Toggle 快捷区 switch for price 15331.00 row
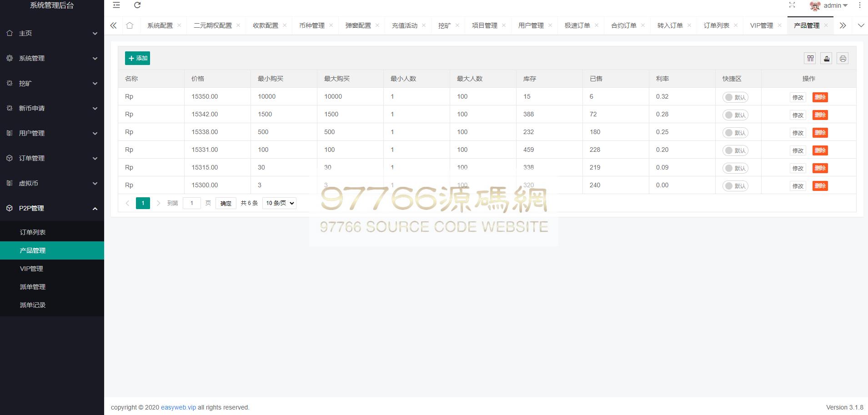868x415 pixels. click(x=735, y=150)
